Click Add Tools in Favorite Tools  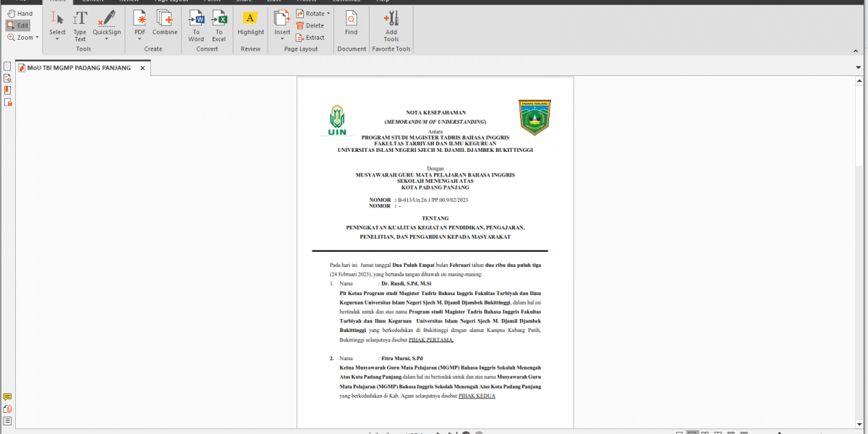click(391, 27)
